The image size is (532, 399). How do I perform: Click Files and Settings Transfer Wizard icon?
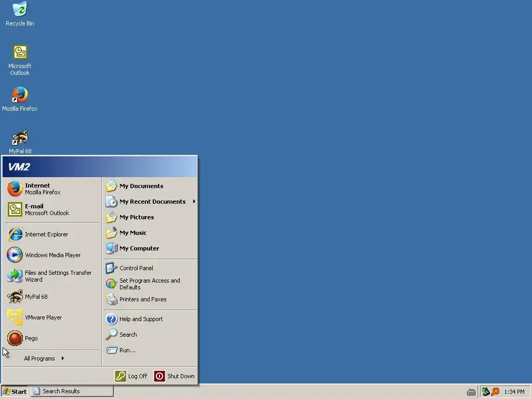point(15,276)
